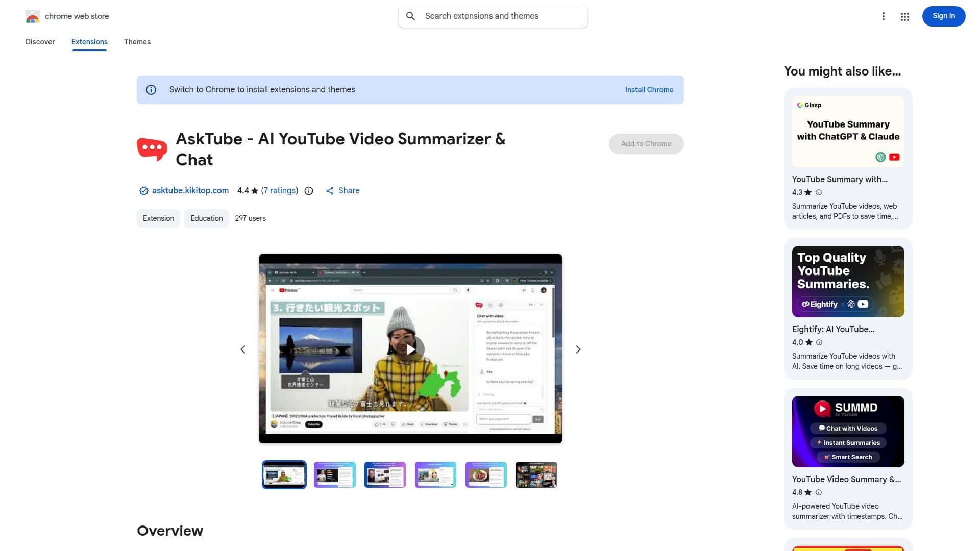Click the '297 users' text
This screenshot has height=551, width=980.
pyautogui.click(x=250, y=218)
